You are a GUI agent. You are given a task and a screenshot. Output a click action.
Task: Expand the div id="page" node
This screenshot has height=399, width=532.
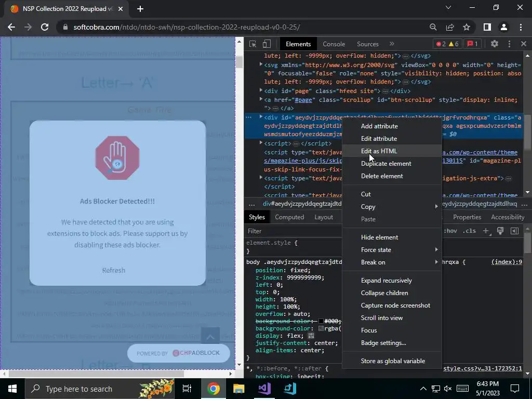[x=261, y=90]
